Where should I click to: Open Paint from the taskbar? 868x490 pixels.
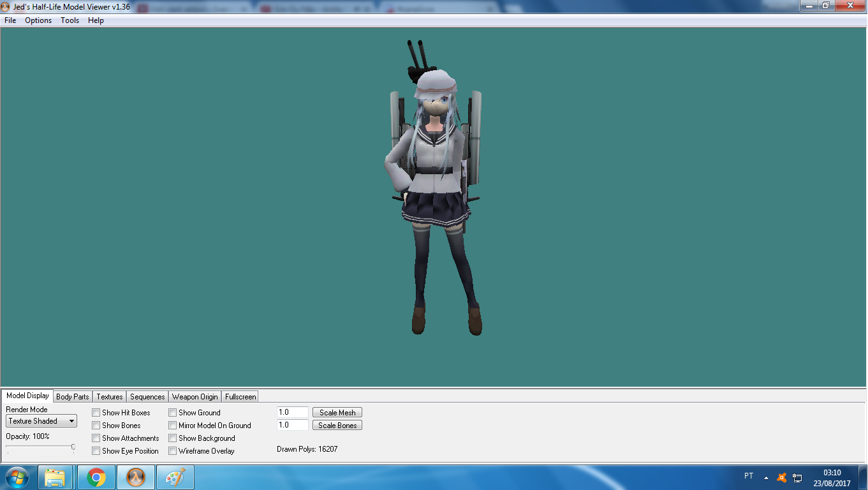[x=175, y=477]
